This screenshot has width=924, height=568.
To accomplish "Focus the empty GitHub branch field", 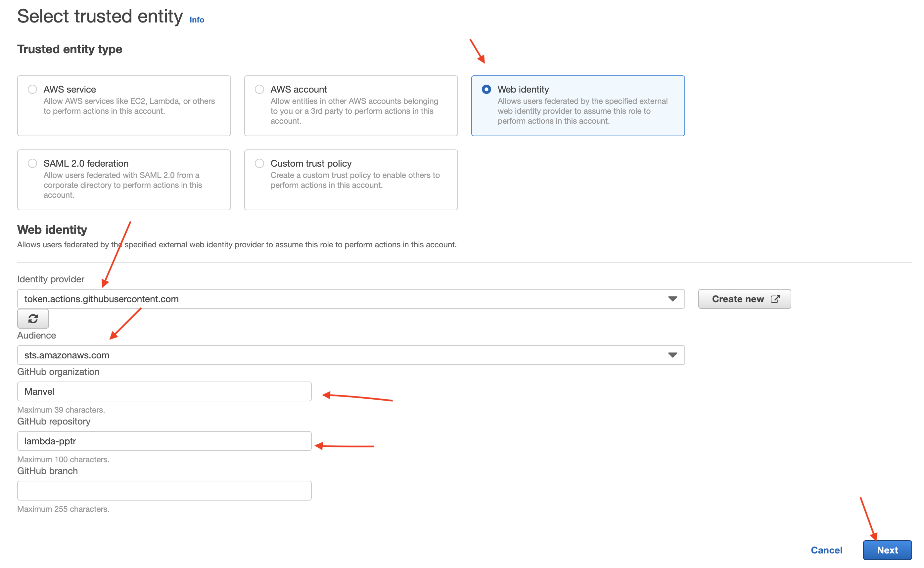I will click(164, 491).
